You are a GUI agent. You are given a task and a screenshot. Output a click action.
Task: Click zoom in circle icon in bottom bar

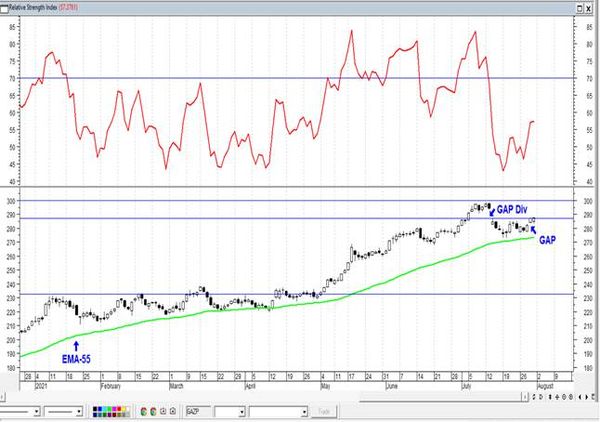pos(564,397)
